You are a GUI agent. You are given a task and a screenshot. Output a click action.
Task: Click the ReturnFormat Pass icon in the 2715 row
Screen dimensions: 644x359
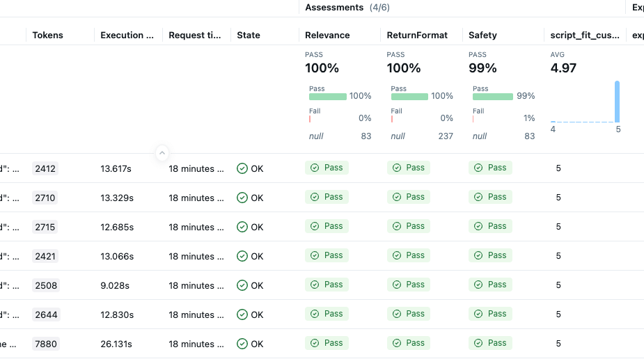pos(397,226)
